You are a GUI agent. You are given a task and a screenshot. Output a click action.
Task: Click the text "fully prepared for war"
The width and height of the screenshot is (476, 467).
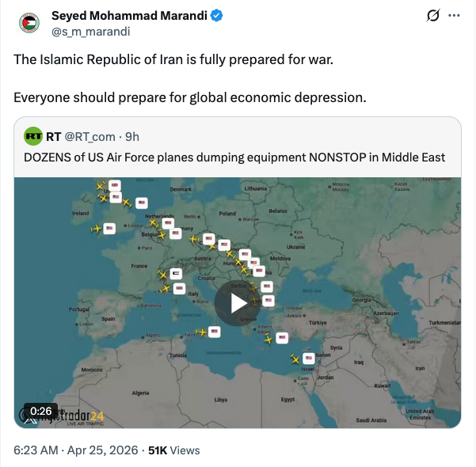[263, 59]
